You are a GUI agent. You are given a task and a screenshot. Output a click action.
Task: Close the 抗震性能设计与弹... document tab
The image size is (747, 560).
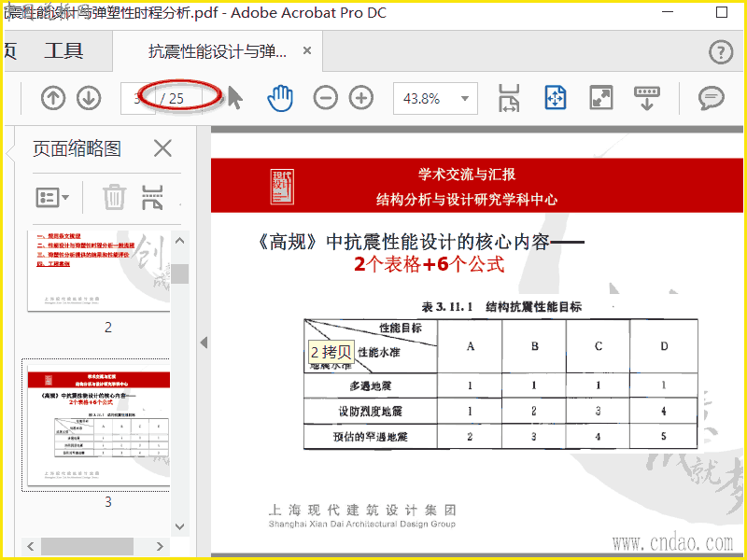[x=307, y=50]
